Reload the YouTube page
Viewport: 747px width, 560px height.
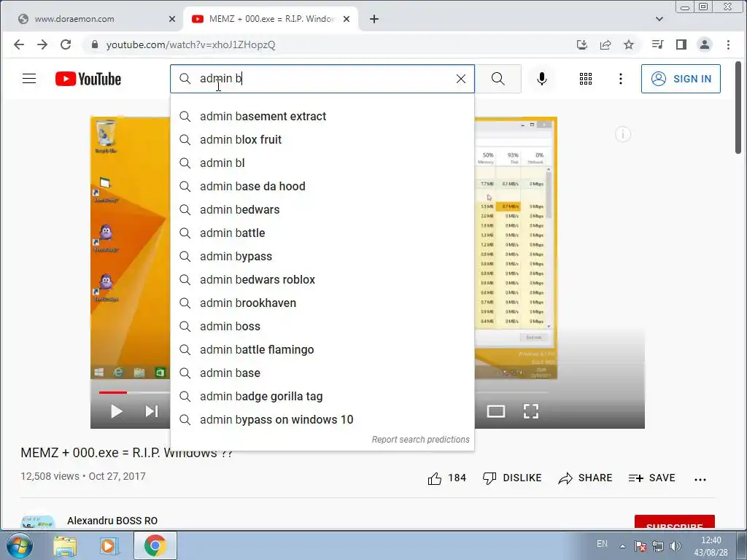point(66,44)
